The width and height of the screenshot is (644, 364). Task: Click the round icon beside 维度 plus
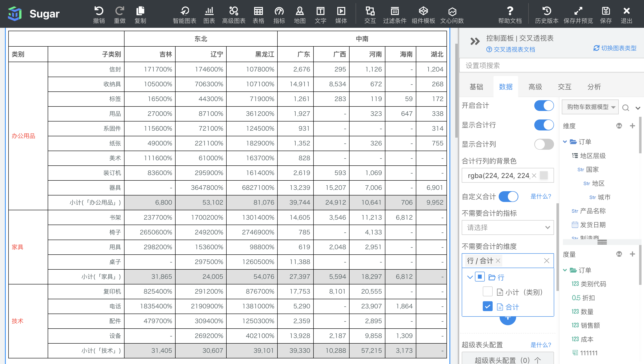(619, 126)
